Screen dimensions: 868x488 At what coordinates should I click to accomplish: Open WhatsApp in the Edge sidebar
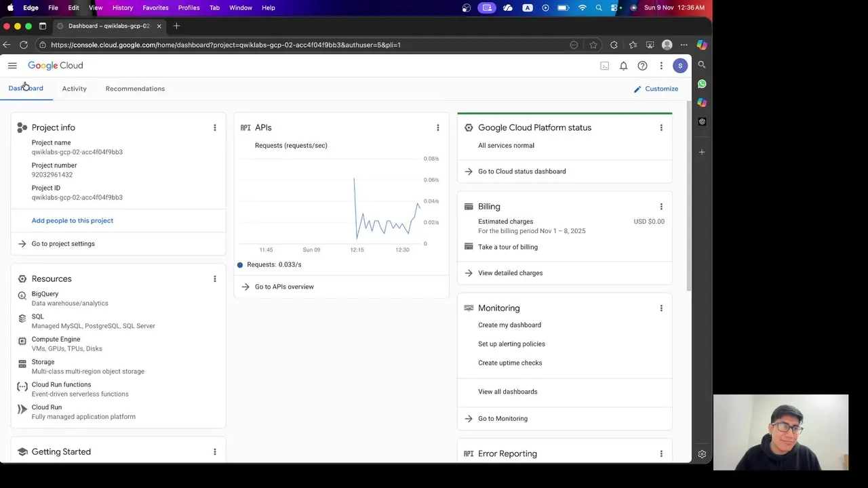702,84
